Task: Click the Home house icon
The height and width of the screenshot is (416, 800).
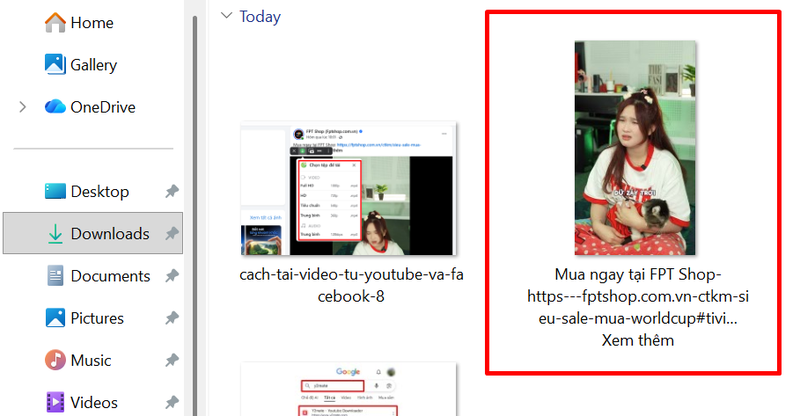Action: click(55, 22)
